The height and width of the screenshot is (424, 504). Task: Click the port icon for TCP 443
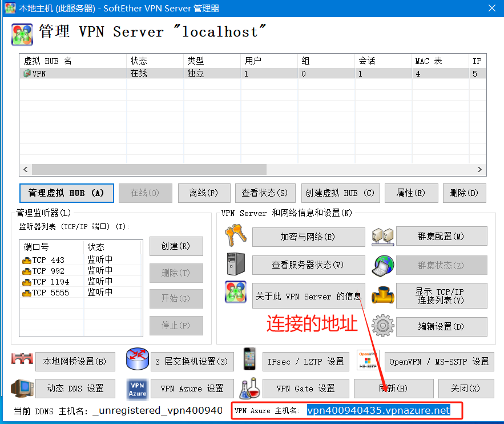[x=27, y=260]
